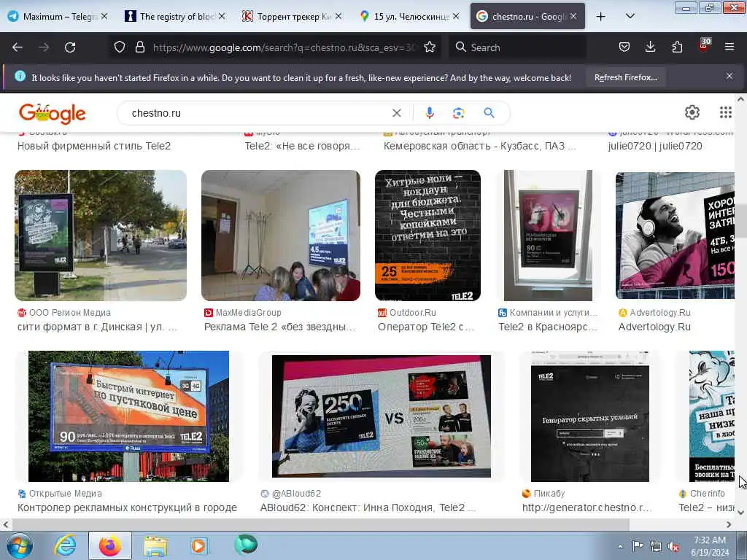The width and height of the screenshot is (747, 560).
Task: Open the 250 VS presentation slide image
Action: pyautogui.click(x=381, y=416)
